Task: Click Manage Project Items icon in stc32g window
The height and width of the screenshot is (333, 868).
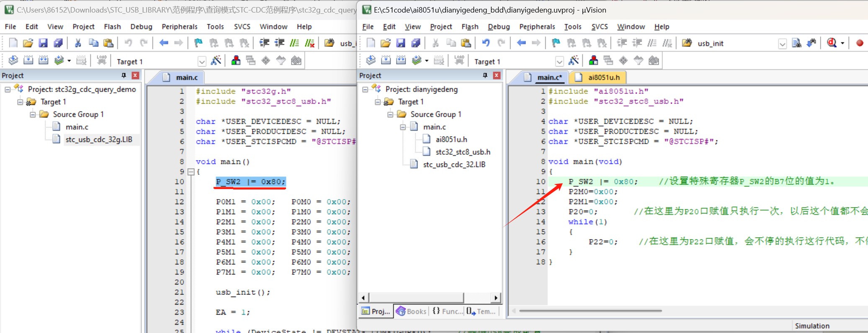Action: click(x=236, y=61)
